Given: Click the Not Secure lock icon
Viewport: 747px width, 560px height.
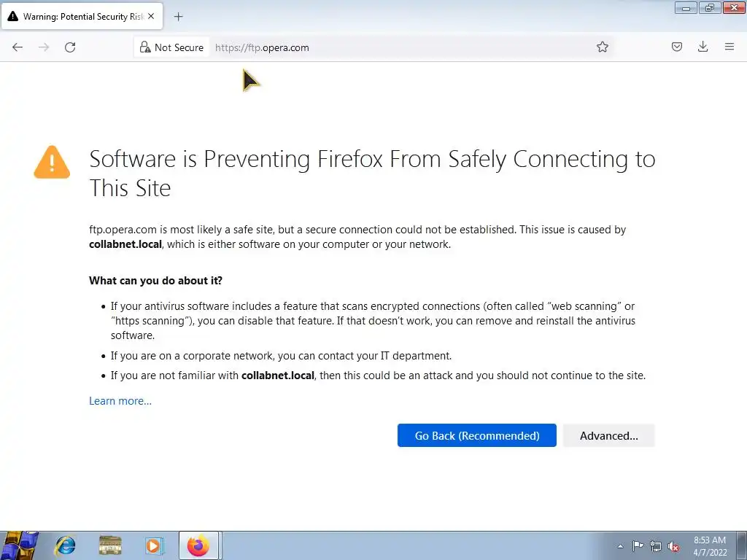Looking at the screenshot, I should point(145,47).
